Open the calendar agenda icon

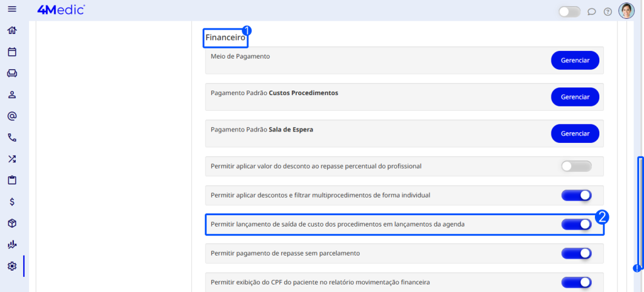point(12,52)
